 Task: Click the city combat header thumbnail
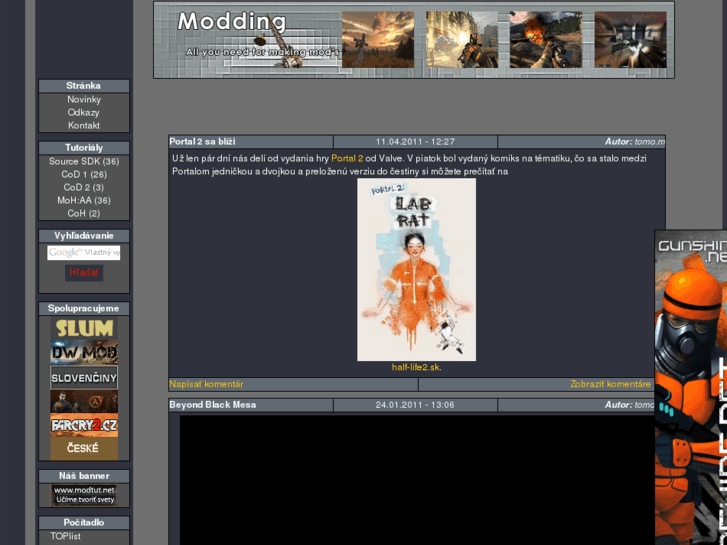[x=462, y=39]
